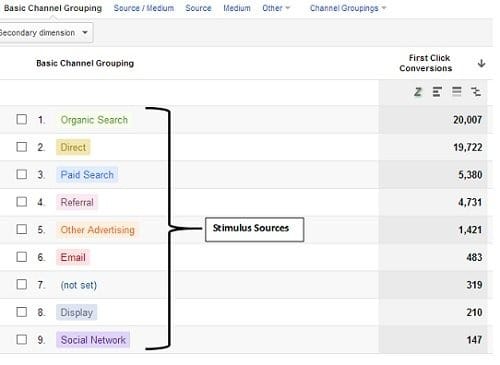The height and width of the screenshot is (365, 500).
Task: Sort by First Click Conversions arrow
Action: tap(481, 63)
